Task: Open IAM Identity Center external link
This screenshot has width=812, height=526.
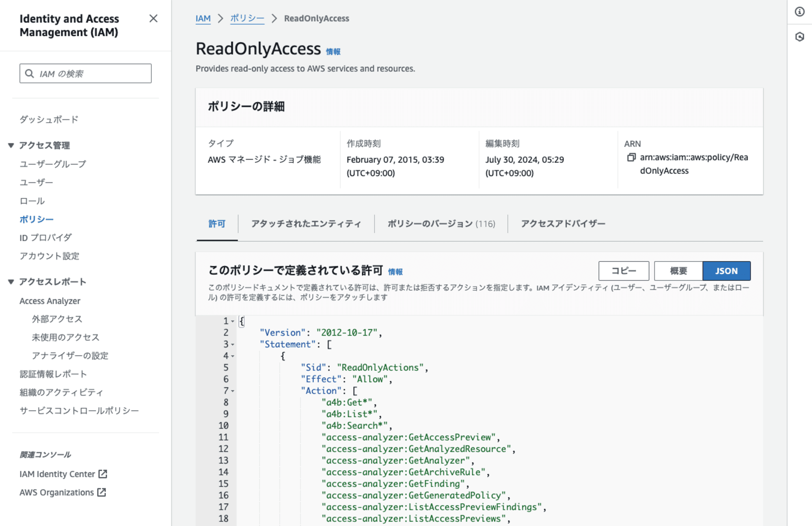Action: pos(63,474)
